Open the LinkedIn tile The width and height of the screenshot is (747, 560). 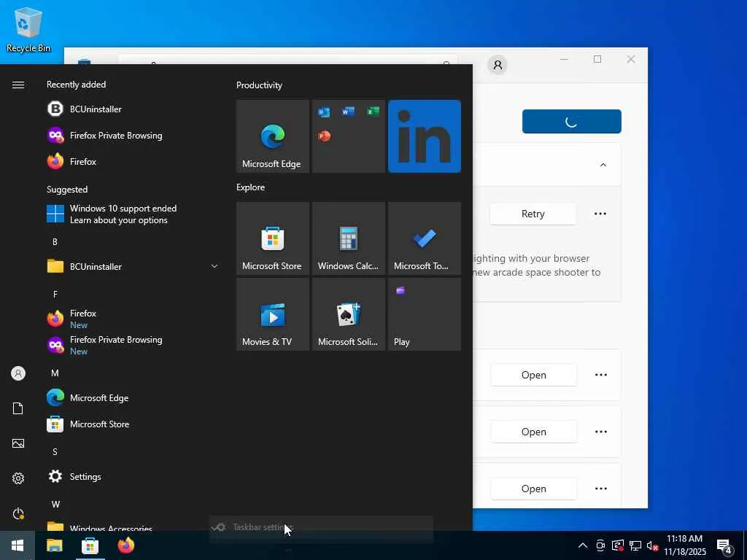click(x=425, y=136)
